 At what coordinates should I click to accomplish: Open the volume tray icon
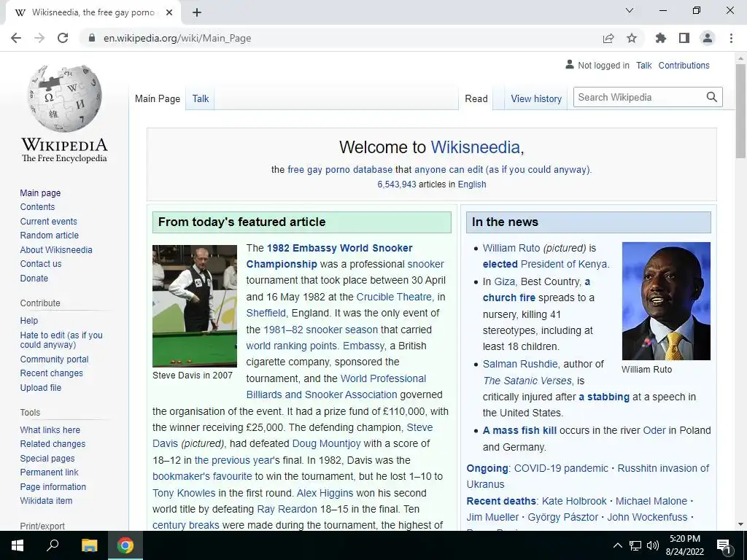653,545
